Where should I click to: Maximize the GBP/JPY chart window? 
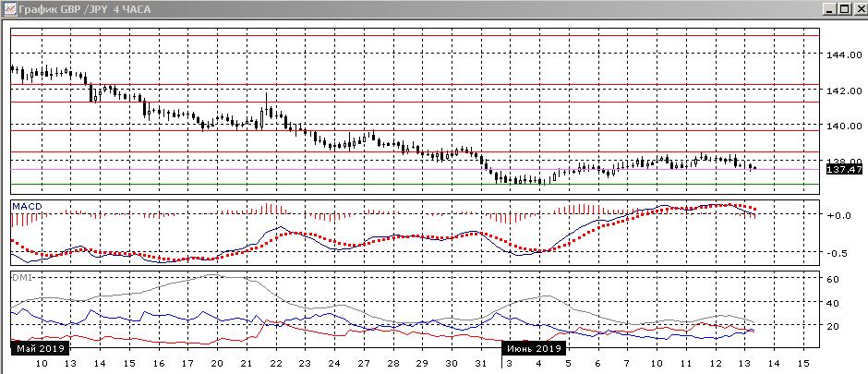[843, 9]
